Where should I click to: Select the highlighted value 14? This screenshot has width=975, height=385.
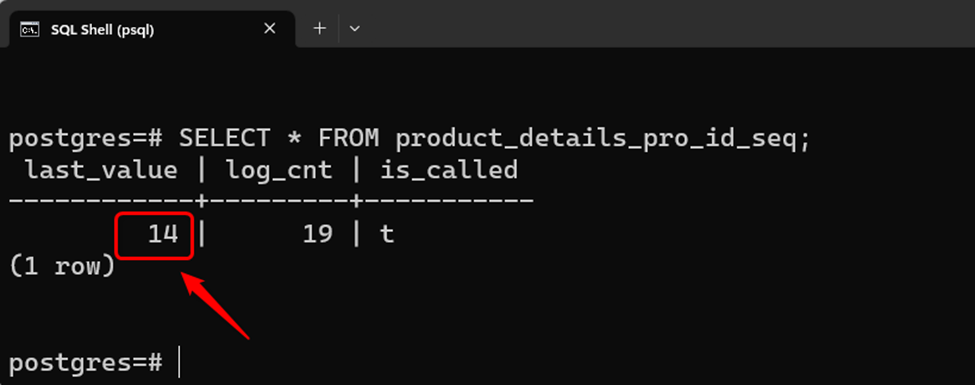coord(163,234)
